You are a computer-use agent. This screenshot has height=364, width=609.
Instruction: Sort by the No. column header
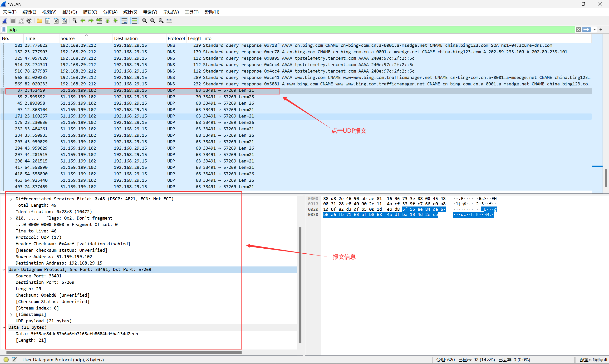click(x=12, y=38)
